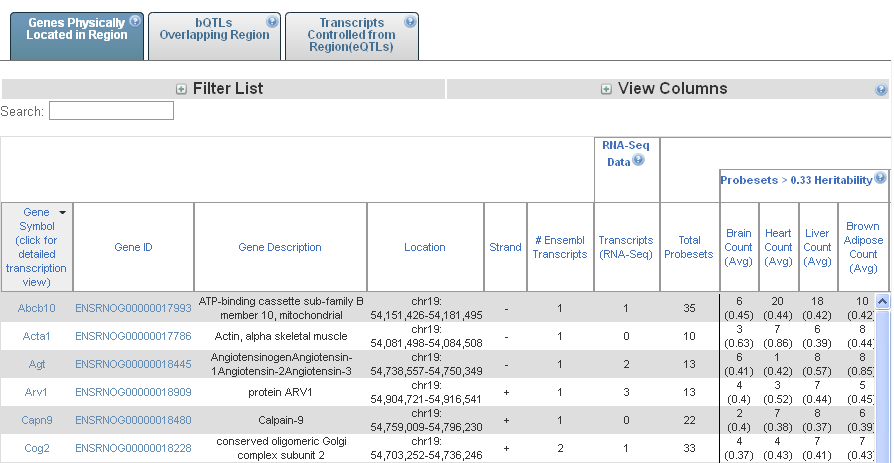This screenshot has width=894, height=463.
Task: Open Abcb10 gene detailed view
Action: pos(36,308)
